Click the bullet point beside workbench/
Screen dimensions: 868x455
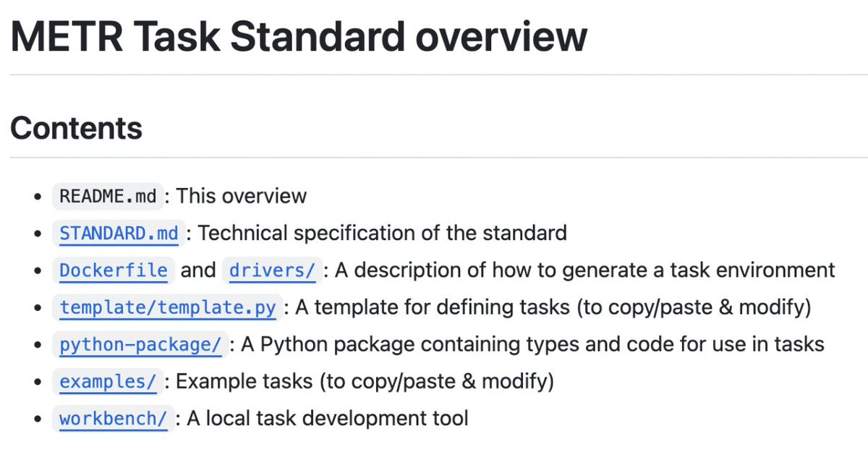[38, 419]
